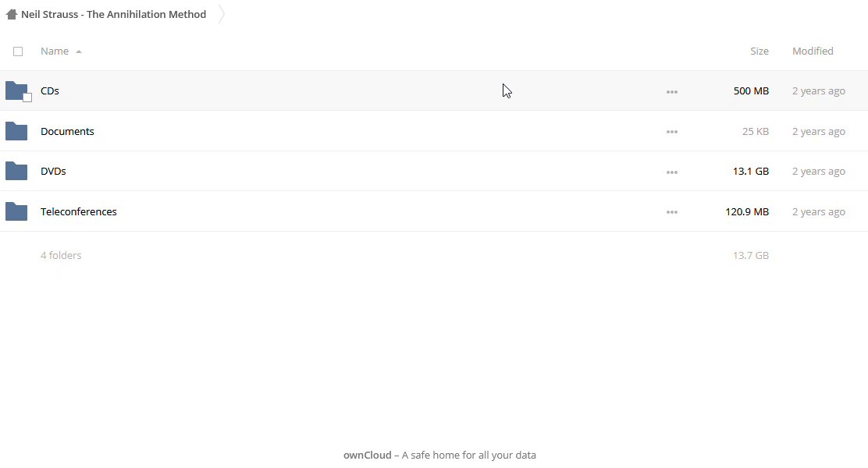868x468 pixels.
Task: Open the more actions menu for Documents
Action: coord(672,132)
